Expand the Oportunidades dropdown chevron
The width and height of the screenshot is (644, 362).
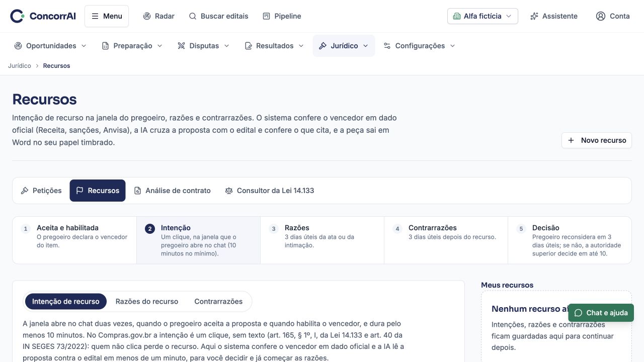pyautogui.click(x=84, y=46)
